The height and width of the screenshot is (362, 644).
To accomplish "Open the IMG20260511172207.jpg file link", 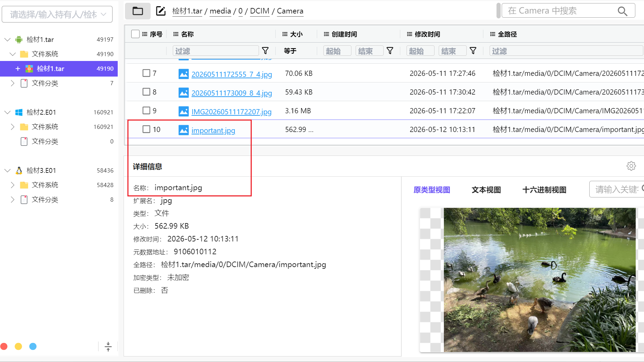I will (x=231, y=112).
